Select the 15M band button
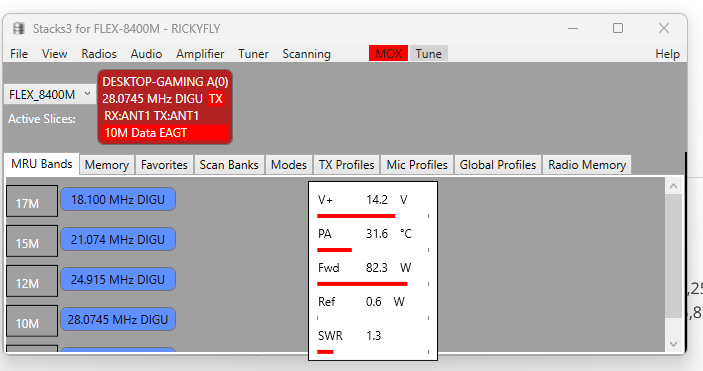The image size is (703, 371). pos(32,241)
